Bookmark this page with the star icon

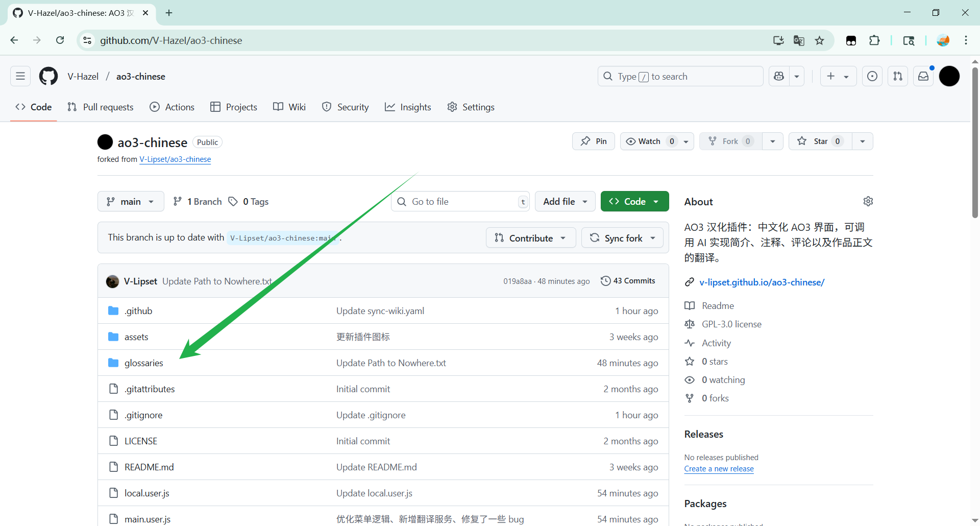coord(820,40)
